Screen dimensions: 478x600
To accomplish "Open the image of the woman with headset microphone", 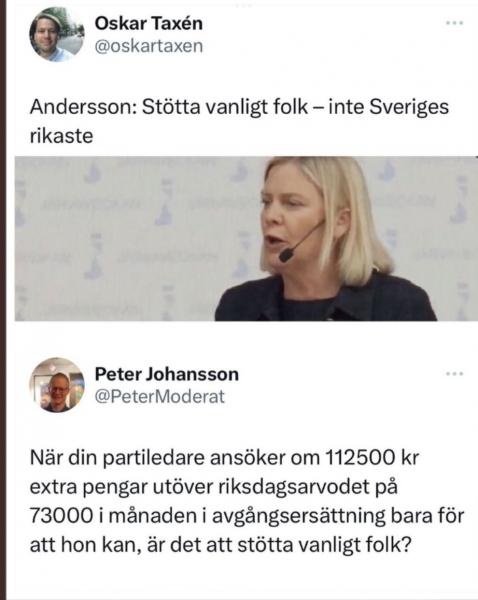I will 246,239.
